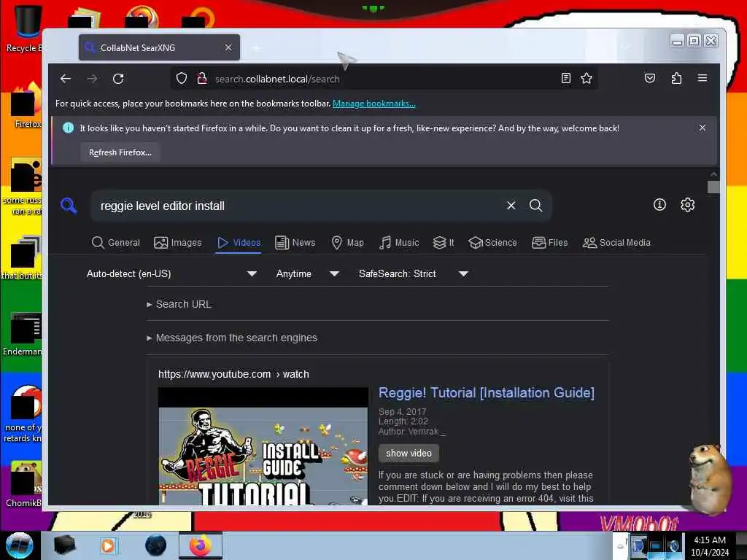
Task: Toggle reader view in address bar
Action: 565,78
